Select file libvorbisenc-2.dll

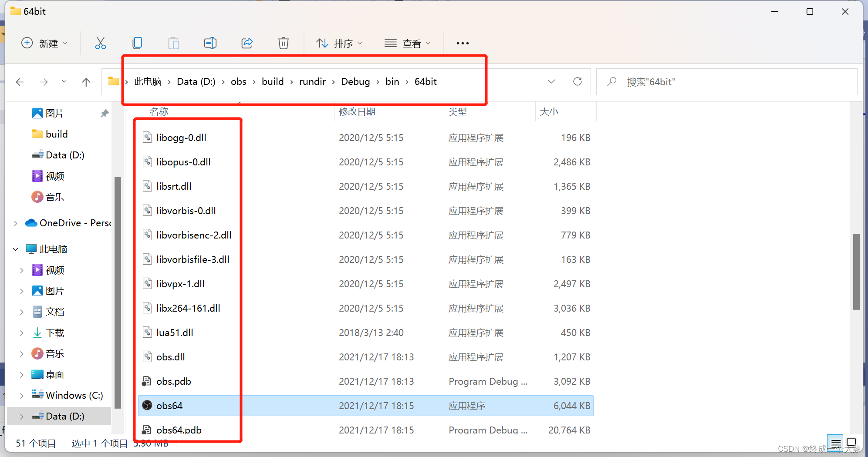tap(194, 235)
